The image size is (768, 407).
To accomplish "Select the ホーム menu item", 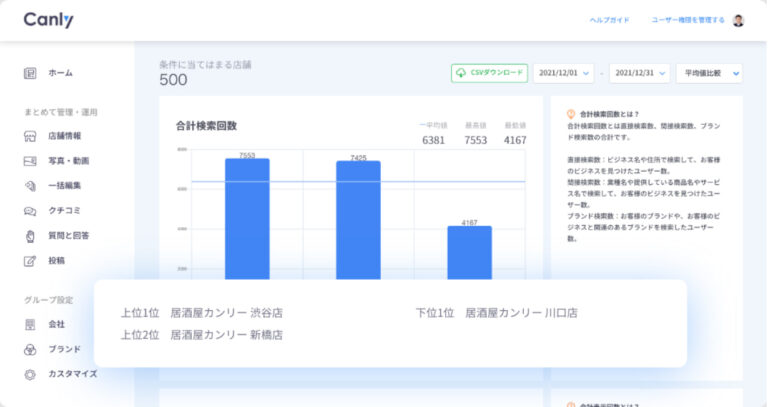I will [x=60, y=73].
